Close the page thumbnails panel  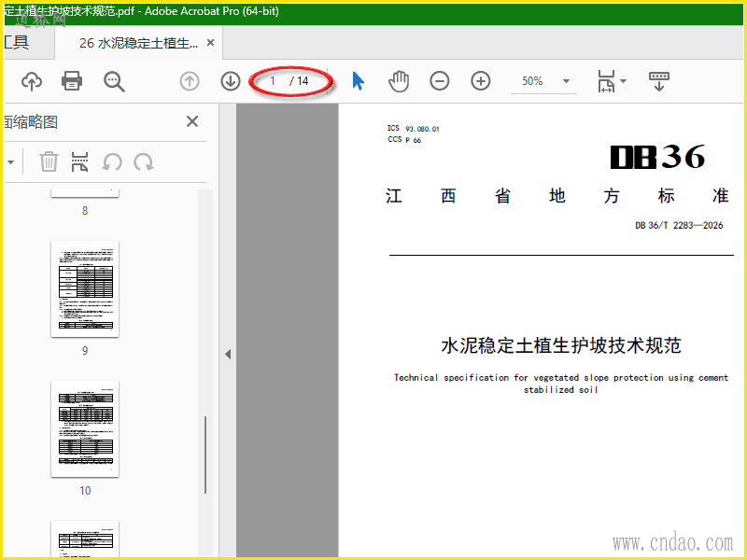tap(192, 121)
